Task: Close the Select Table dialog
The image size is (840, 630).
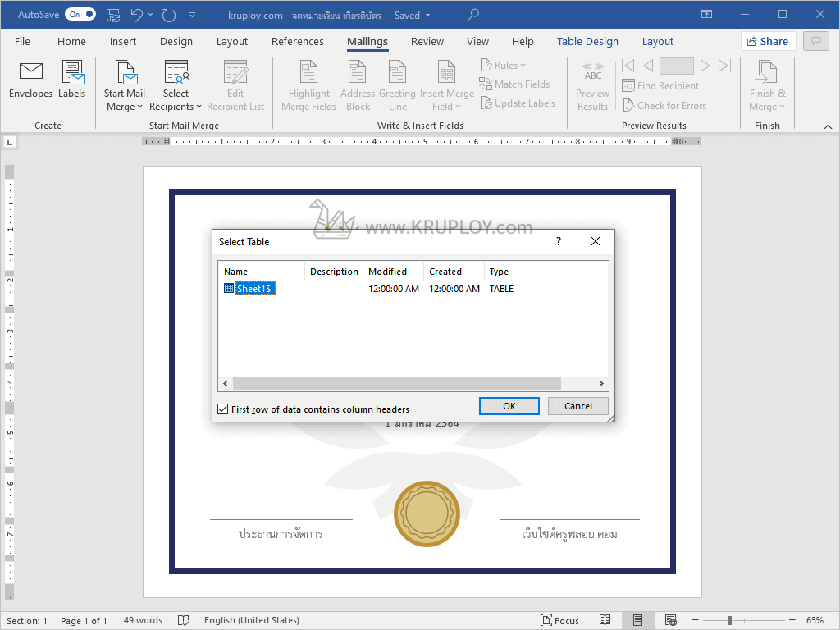Action: [596, 241]
